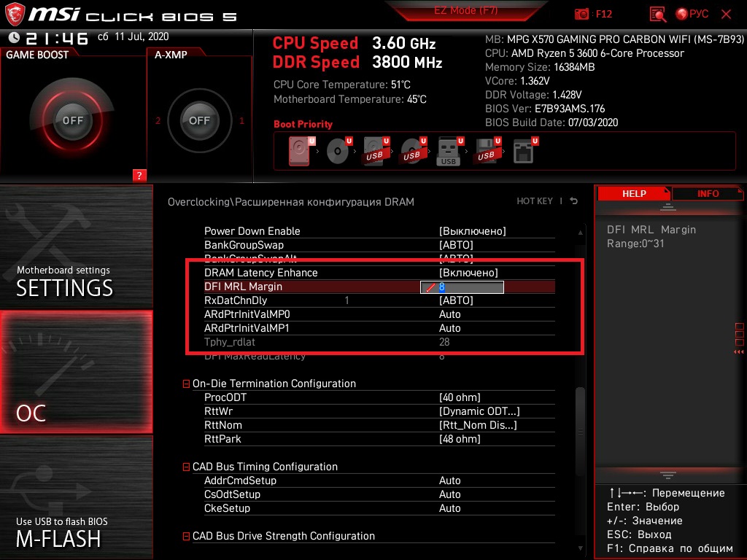
Task: Open the M-FLASH menu
Action: (76, 497)
